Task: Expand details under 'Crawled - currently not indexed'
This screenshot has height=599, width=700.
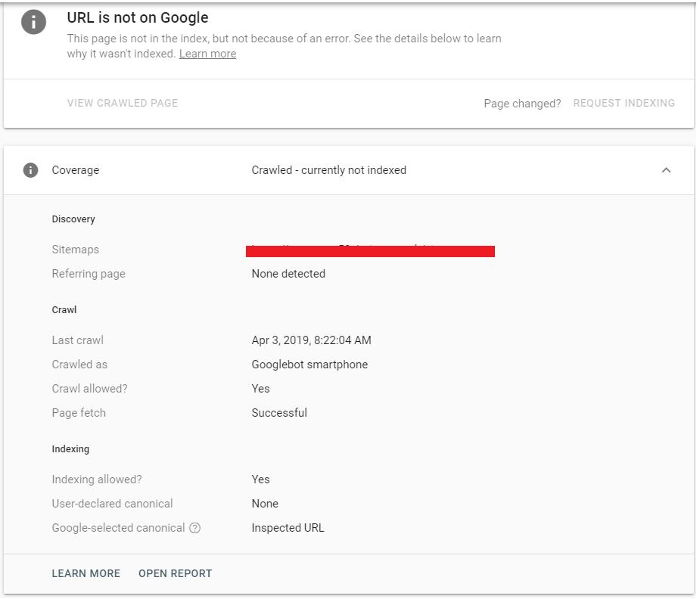Action: (x=666, y=169)
